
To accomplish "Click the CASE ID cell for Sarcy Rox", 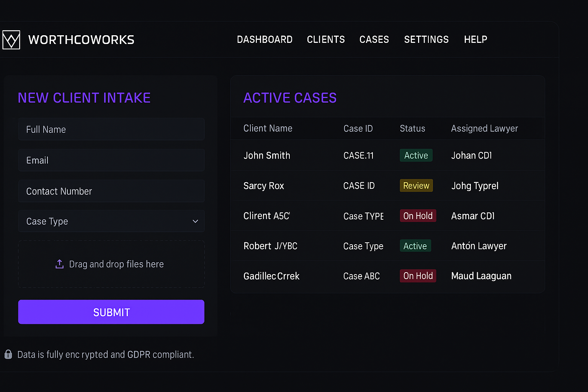I will [x=359, y=186].
